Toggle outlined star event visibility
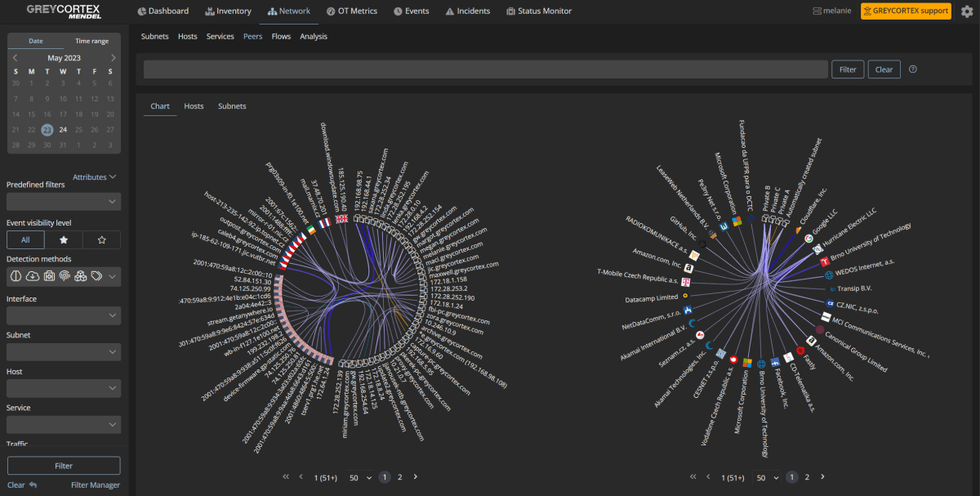 coord(101,239)
